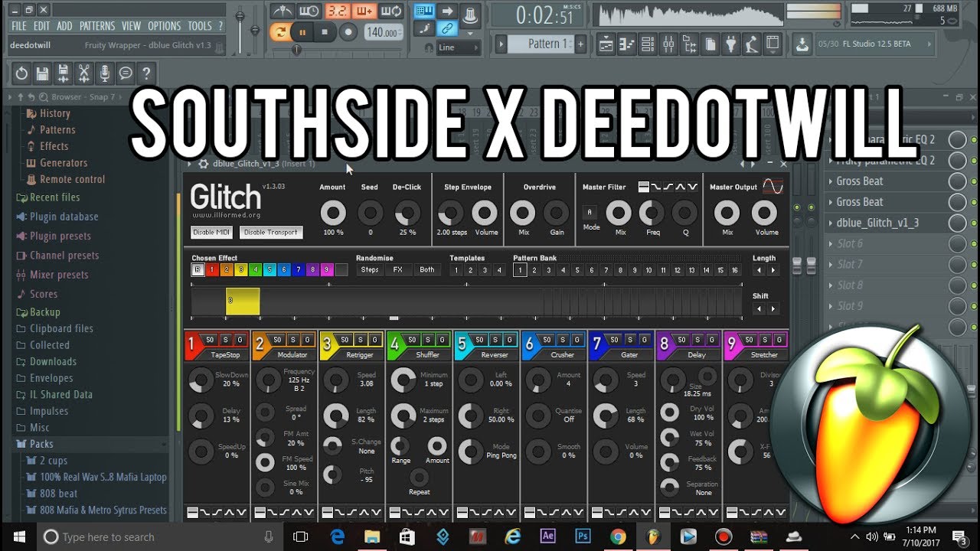Toggle loop recording icon
This screenshot has height=551, width=980.
(391, 11)
